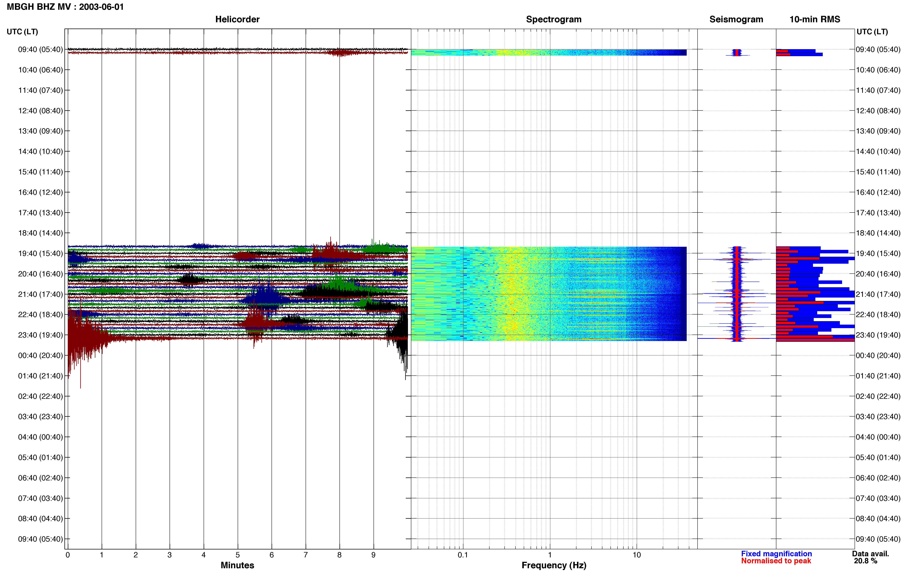
Task: Click the plot title 'MBGH BHZ MV : 2003-06-01'
Action: [65, 7]
